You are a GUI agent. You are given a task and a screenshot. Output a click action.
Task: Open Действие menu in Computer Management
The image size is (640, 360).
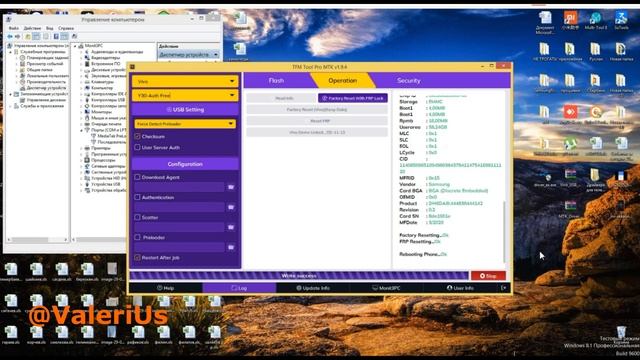(32, 28)
